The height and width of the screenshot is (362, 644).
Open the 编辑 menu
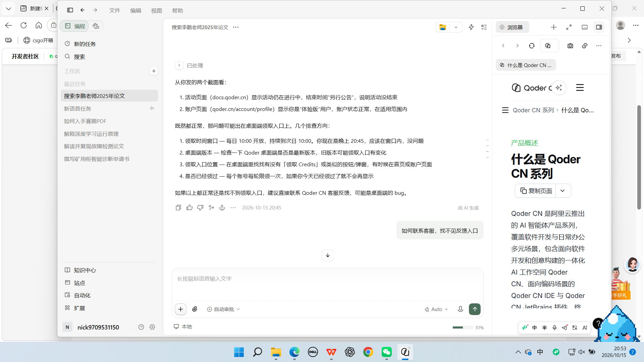(x=136, y=10)
